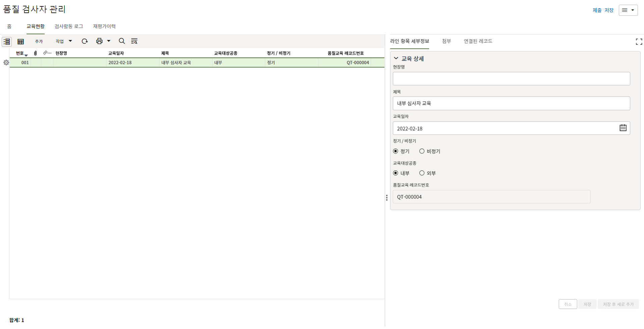Click the printer icon
Screen dimensions: 644x329
click(99, 41)
